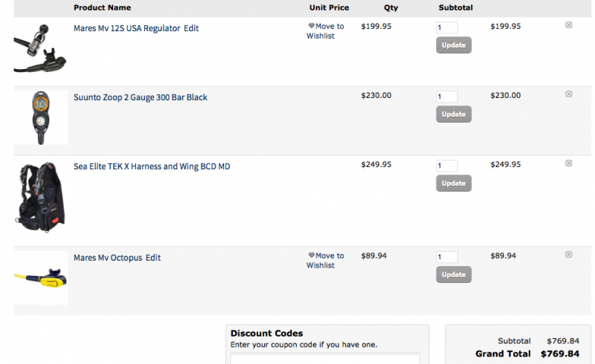Update quantity for Suunto Zoop 2 Gauge

454,114
